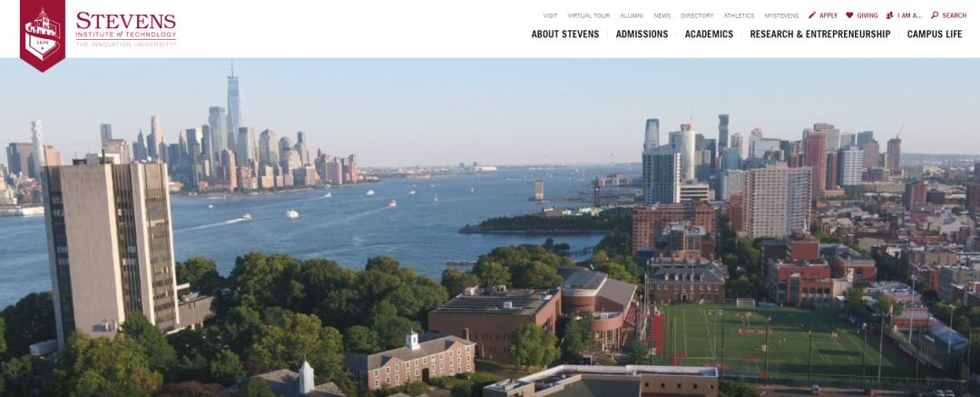Click the people icon beside I Am A

pos(890,15)
